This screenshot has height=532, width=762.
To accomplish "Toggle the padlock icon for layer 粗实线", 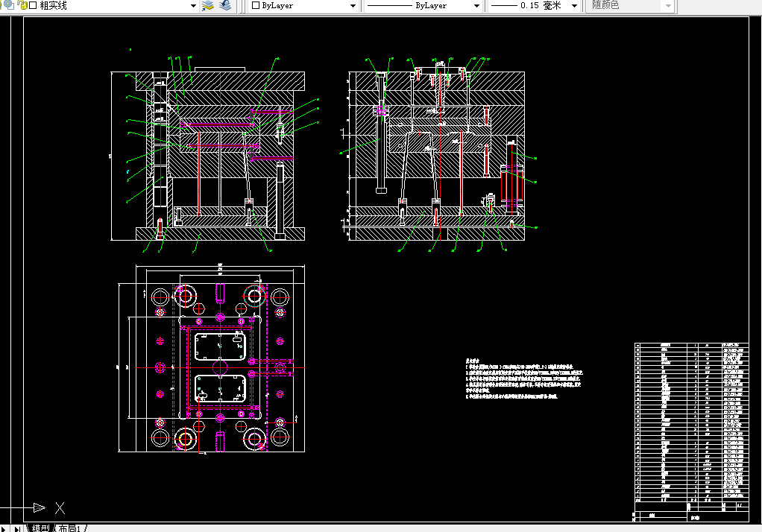I will coord(22,5).
